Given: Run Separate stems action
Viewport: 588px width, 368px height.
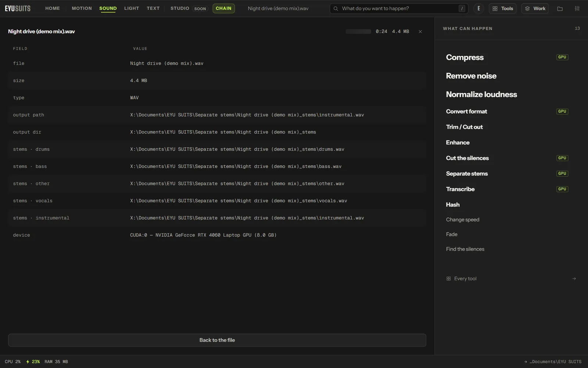Looking at the screenshot, I should (467, 174).
